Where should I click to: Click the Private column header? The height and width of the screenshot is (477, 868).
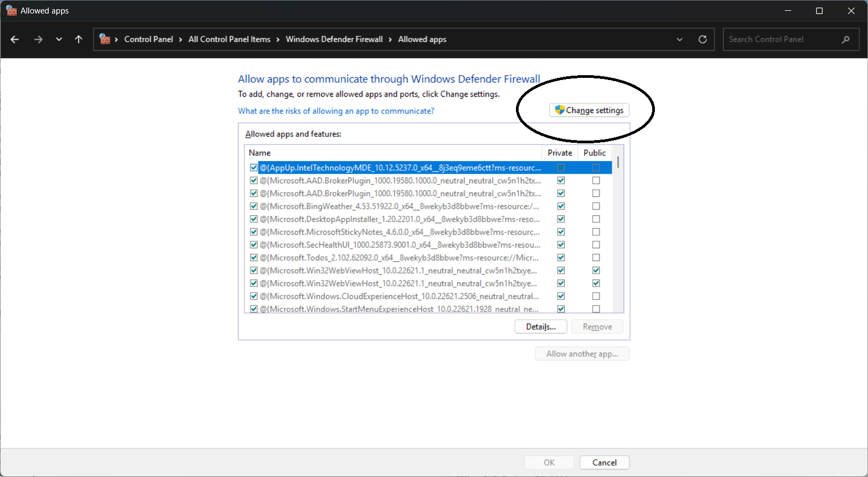coord(560,153)
